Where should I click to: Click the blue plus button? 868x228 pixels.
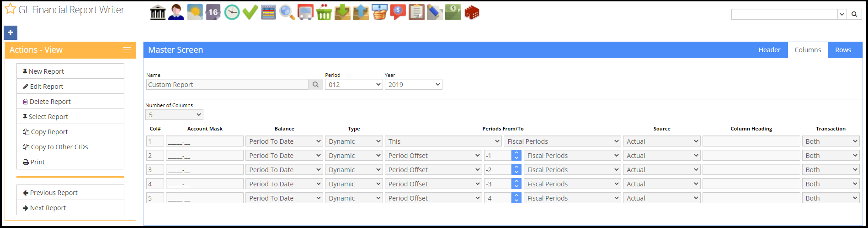point(11,33)
